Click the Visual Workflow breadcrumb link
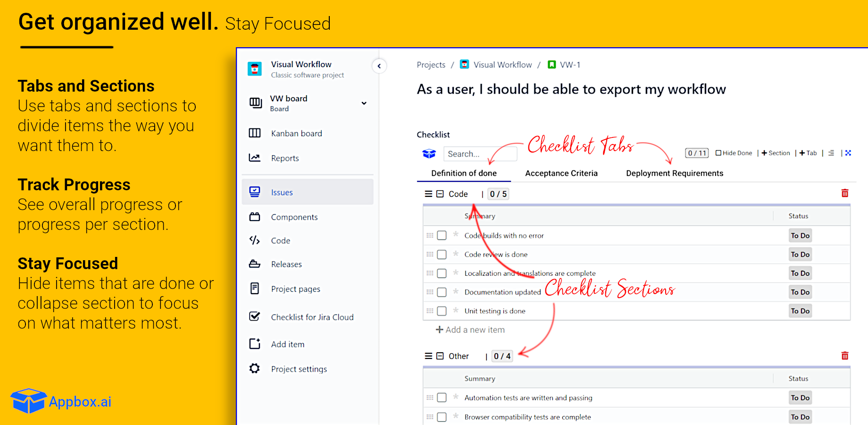Screen dimensions: 868x425 click(502, 65)
